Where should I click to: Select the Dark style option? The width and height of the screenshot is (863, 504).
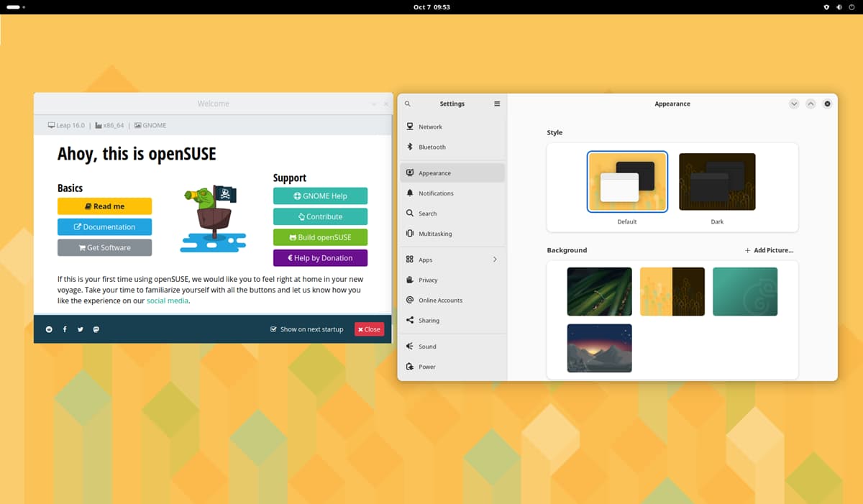717,182
